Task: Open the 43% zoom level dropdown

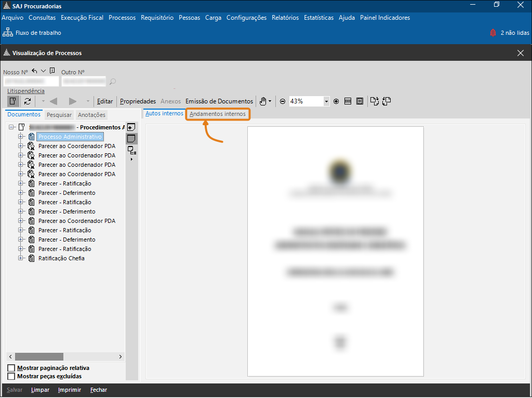Action: (x=326, y=101)
